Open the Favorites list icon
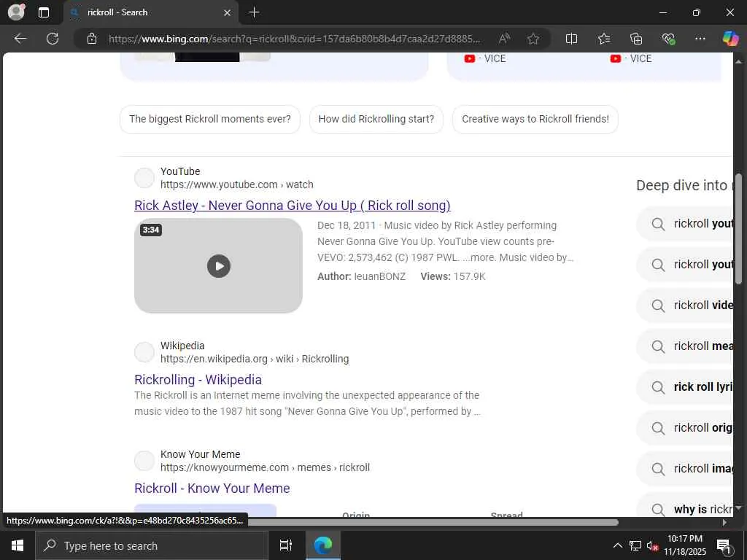 click(x=604, y=39)
